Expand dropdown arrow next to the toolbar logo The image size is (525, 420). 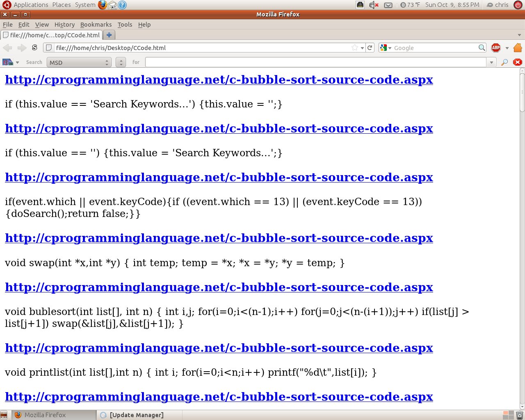17,62
